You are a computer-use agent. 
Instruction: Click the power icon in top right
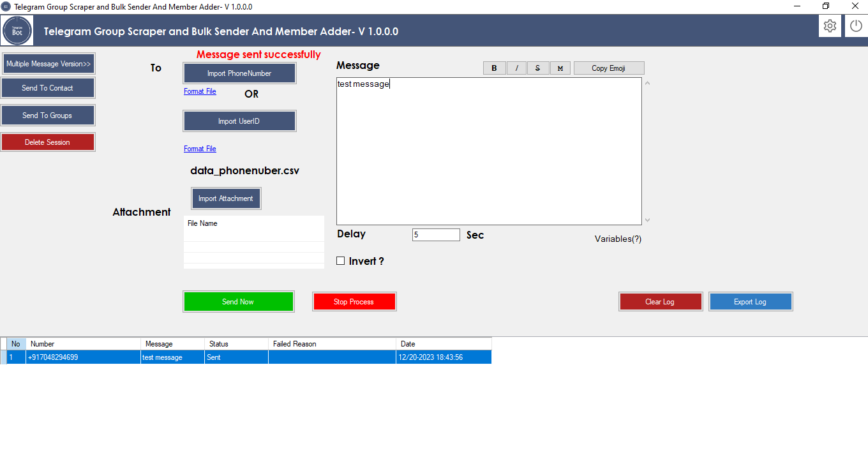855,26
